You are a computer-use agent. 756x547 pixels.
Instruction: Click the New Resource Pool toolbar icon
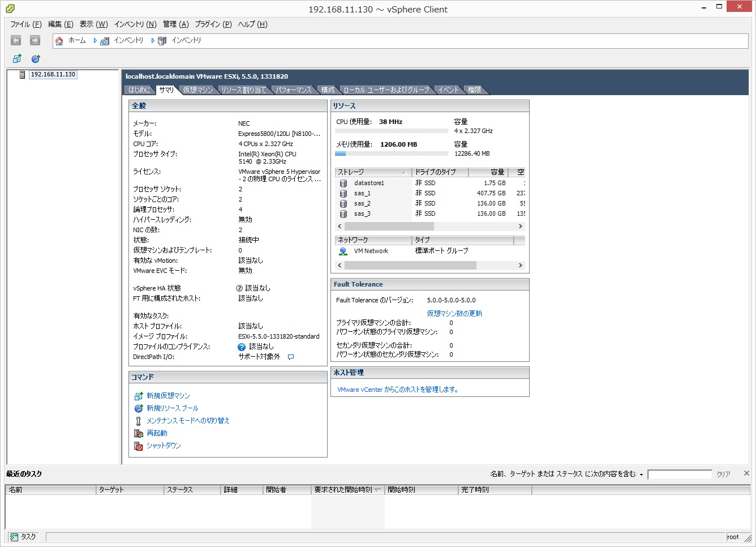pos(36,59)
